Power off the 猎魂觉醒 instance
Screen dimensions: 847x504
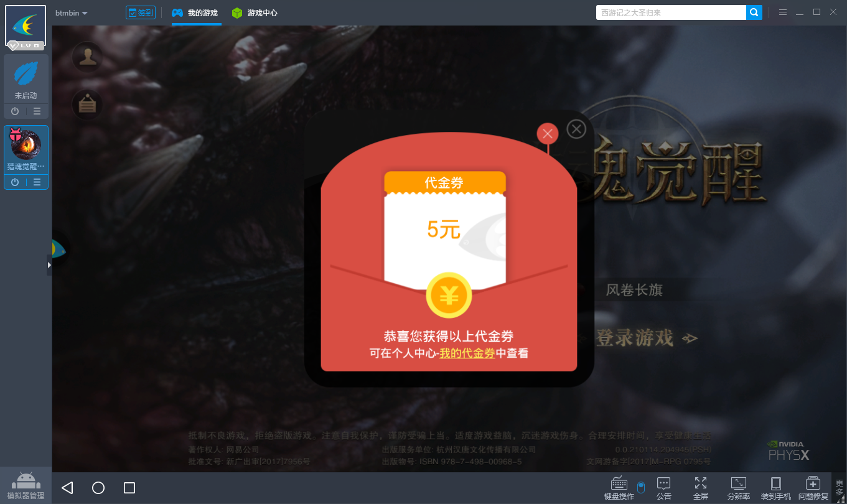(15, 182)
